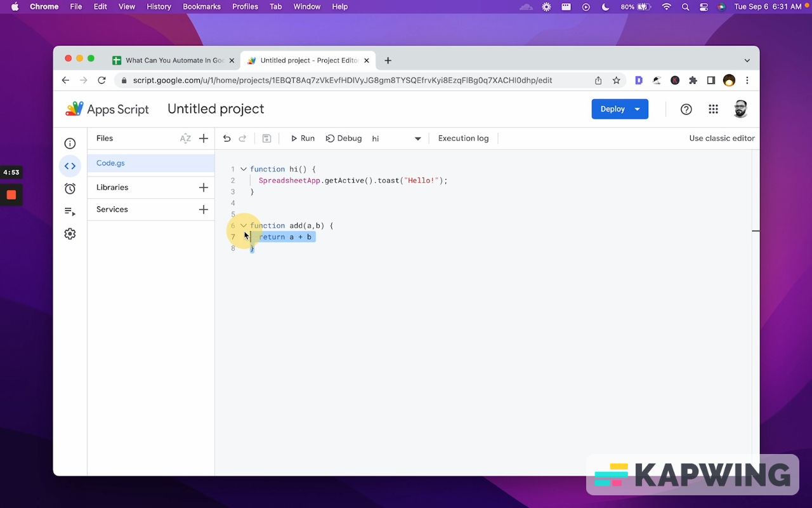Click the Undo arrow in editor toolbar
Image resolution: width=812 pixels, height=508 pixels.
(226, 138)
